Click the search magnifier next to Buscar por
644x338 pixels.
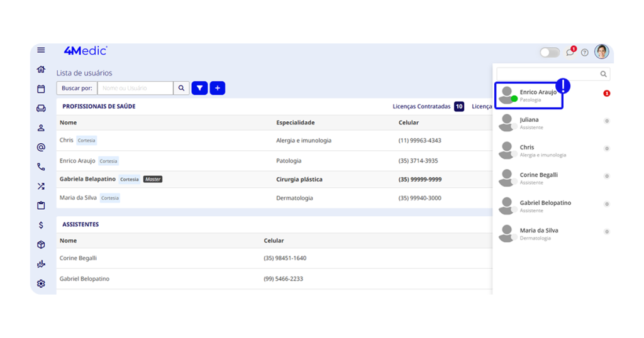[x=181, y=89]
